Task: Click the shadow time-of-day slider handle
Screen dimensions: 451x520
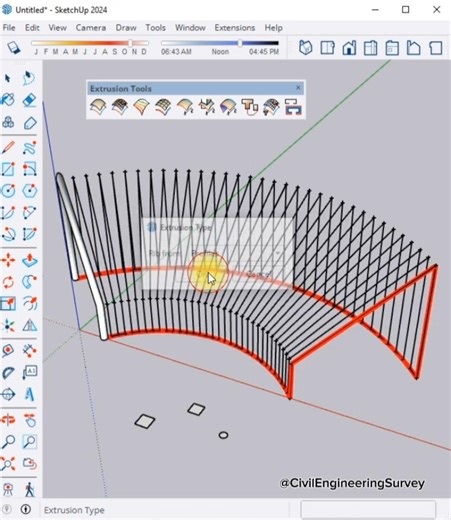Action: pos(240,43)
